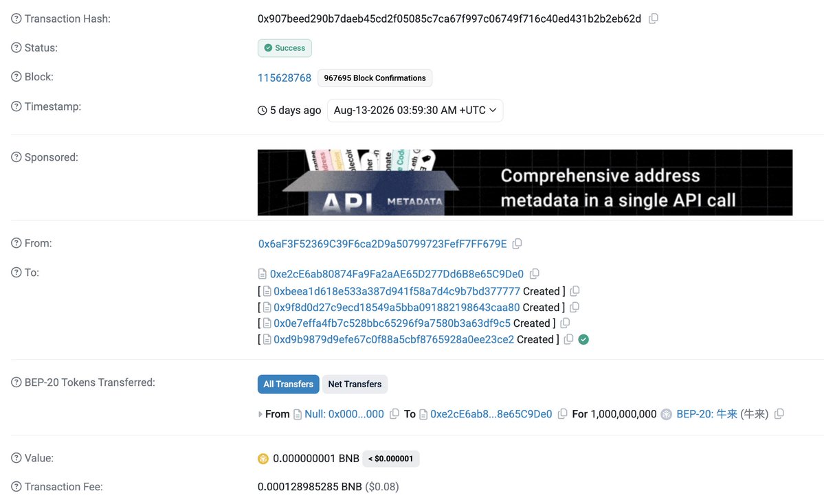
Task: Copy the From address
Action: click(x=517, y=244)
